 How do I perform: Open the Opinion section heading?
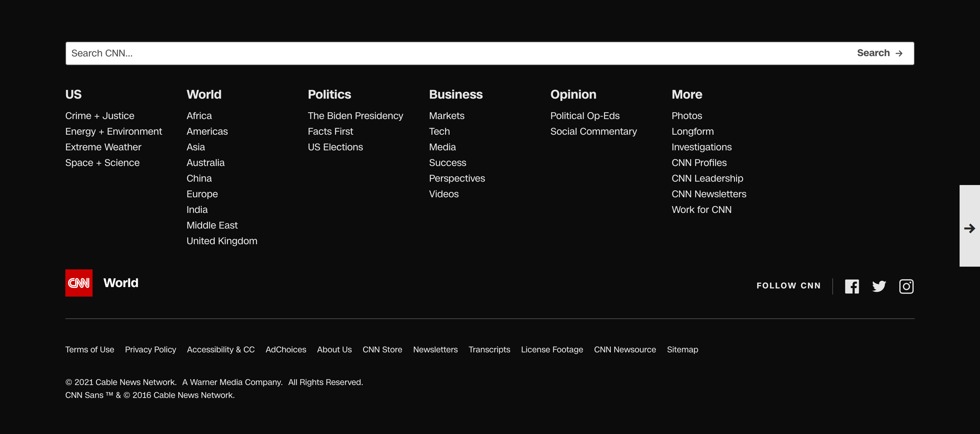573,94
